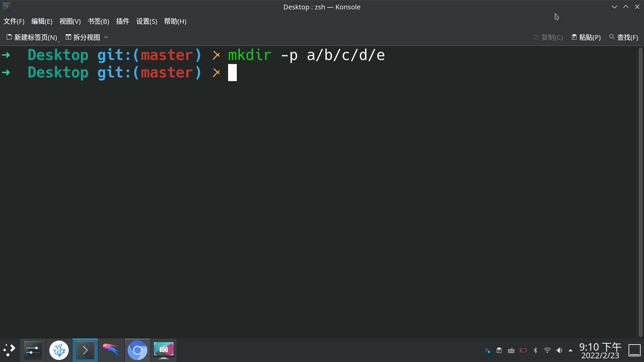Click the 拆分视图 split view button
644x362 pixels.
point(83,37)
